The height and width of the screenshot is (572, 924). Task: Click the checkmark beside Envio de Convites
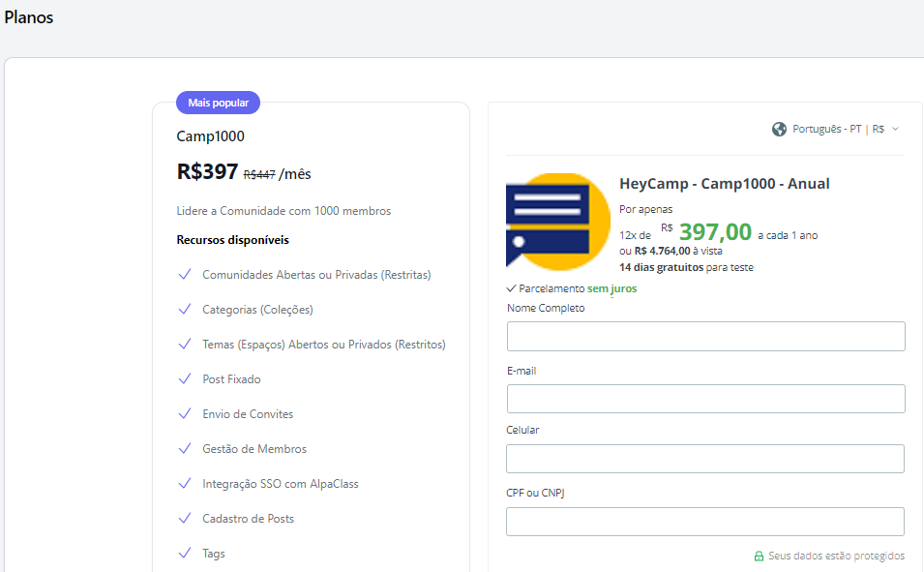coord(185,413)
